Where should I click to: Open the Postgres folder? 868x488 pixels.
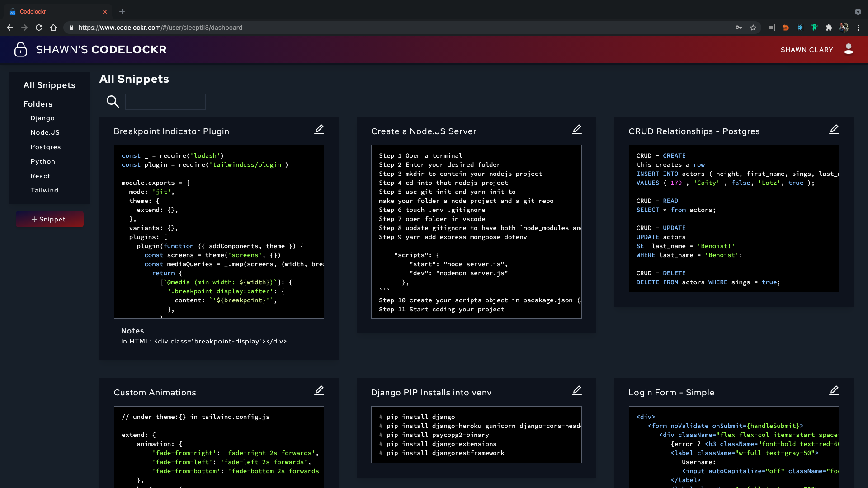pos(46,147)
